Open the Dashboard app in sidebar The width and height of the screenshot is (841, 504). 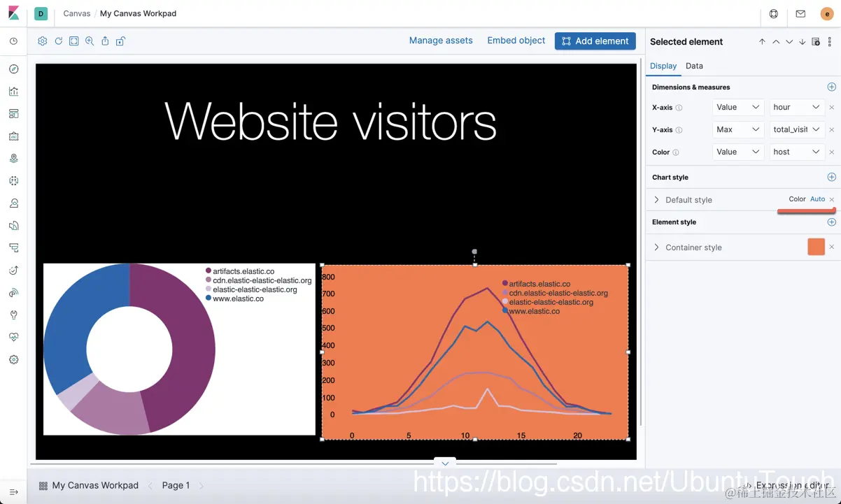(13, 114)
